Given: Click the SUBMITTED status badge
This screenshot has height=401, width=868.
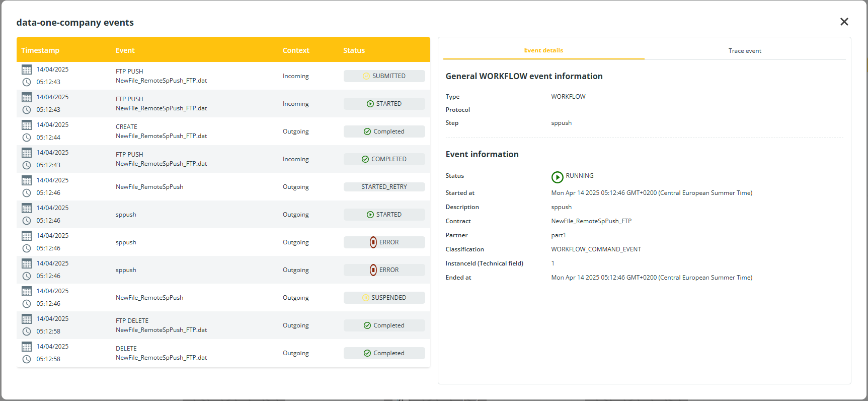Looking at the screenshot, I should [x=384, y=76].
